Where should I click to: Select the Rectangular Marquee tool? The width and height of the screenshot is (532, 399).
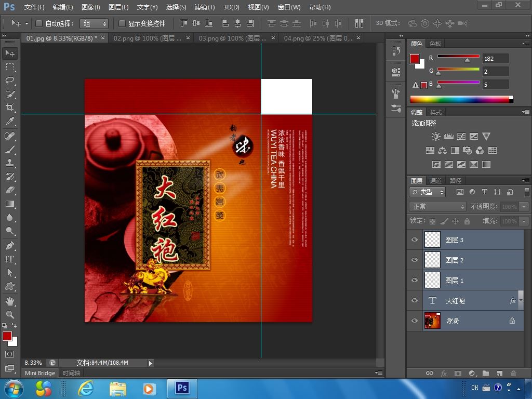(x=10, y=67)
